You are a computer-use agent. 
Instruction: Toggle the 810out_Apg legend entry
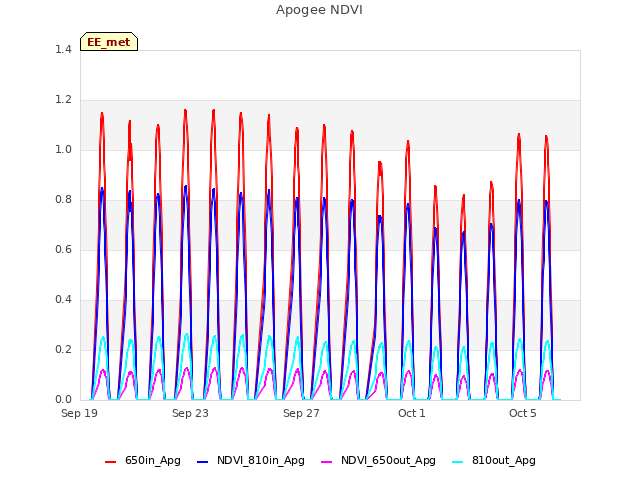pos(494,461)
